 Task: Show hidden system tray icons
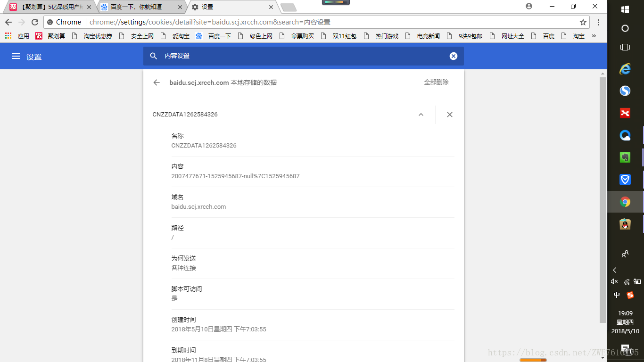[614, 270]
